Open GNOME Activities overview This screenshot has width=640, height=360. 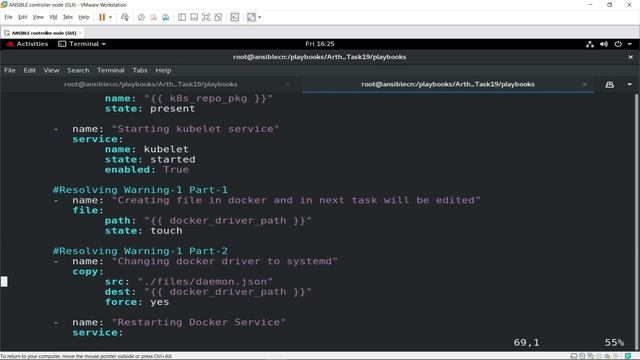[x=32, y=44]
